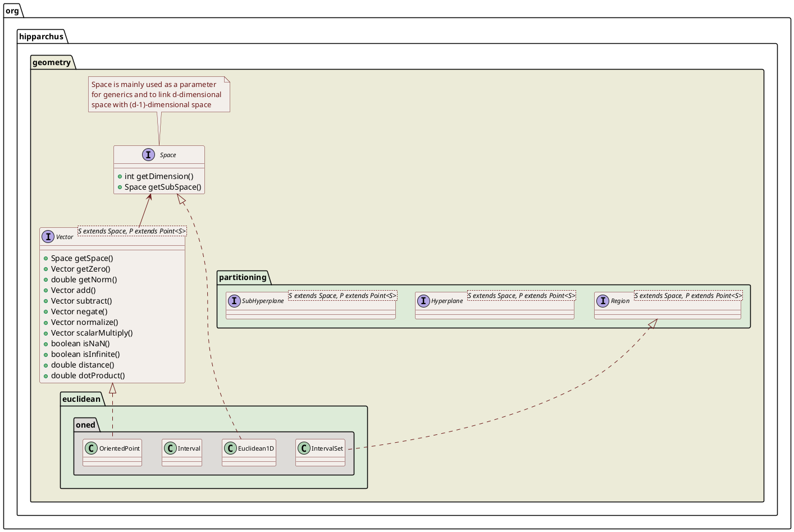Image resolution: width=794 pixels, height=532 pixels.
Task: Click the green dot beside normalize()
Action: 45,323
